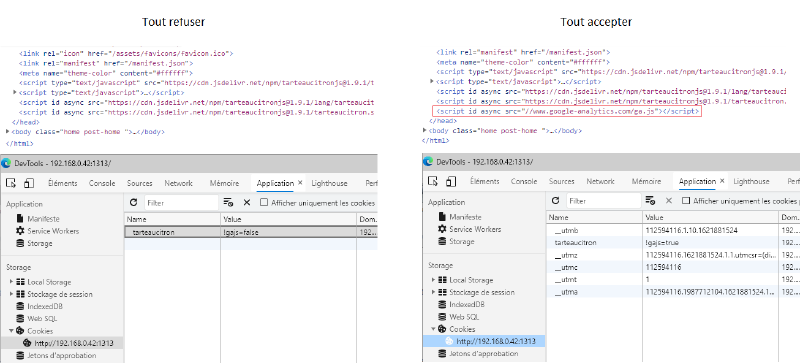Collapse the Cookies tree in left panel

[x=11, y=331]
